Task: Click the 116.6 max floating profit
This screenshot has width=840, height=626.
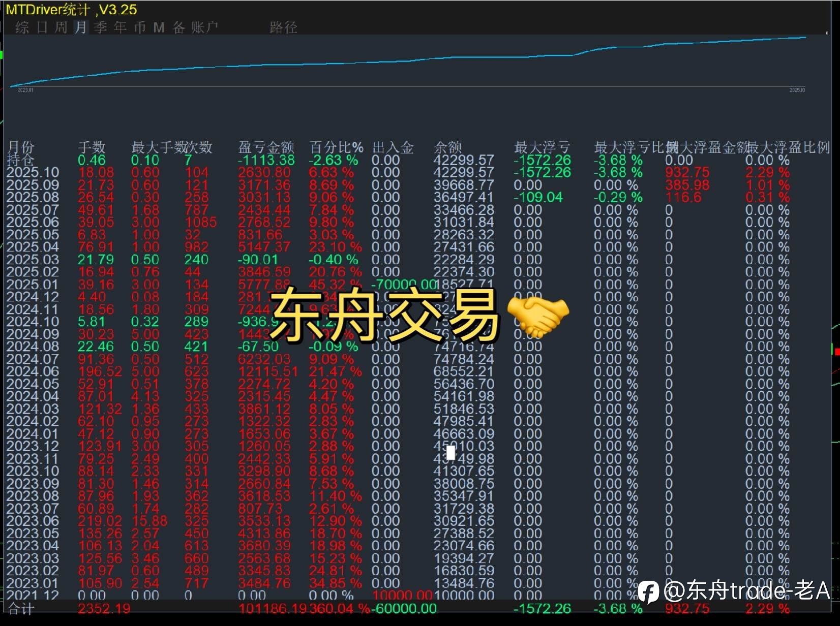Action: pyautogui.click(x=683, y=197)
